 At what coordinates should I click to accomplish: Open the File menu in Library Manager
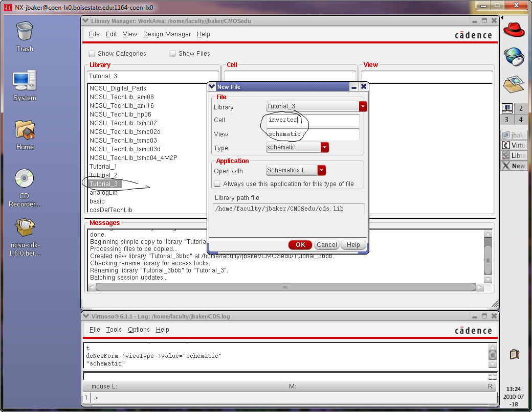[94, 34]
